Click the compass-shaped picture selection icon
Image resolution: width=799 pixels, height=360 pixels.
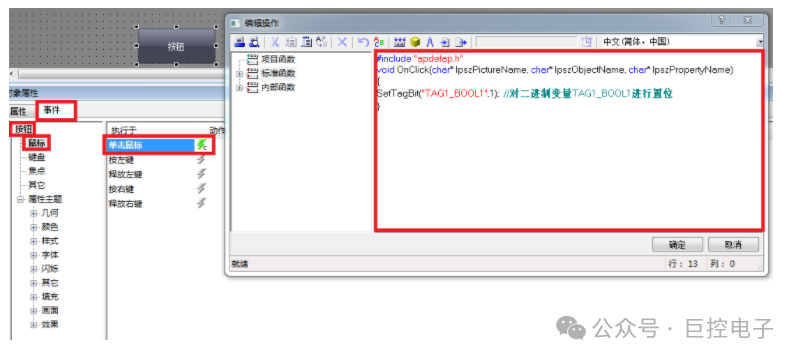(x=430, y=42)
